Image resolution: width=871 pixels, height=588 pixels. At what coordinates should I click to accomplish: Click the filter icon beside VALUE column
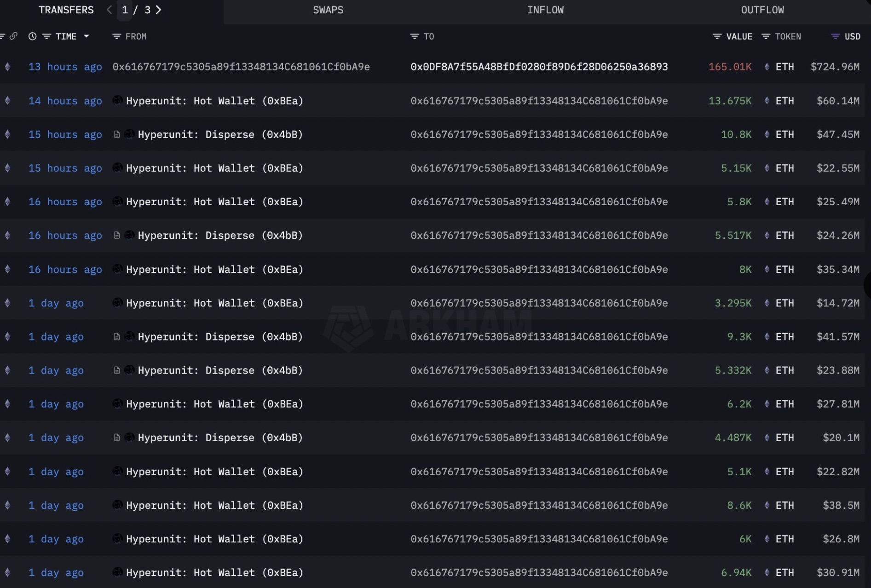pos(717,36)
